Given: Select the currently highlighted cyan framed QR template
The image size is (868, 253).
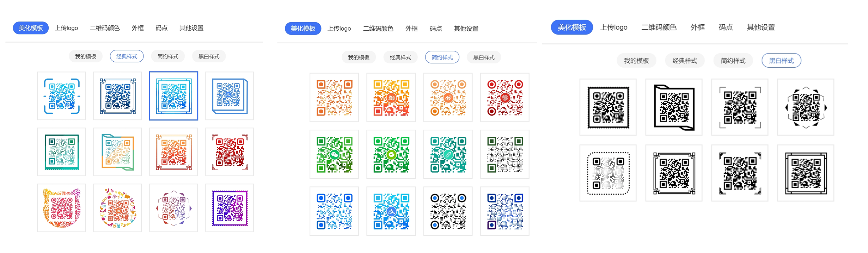Looking at the screenshot, I should pyautogui.click(x=173, y=96).
